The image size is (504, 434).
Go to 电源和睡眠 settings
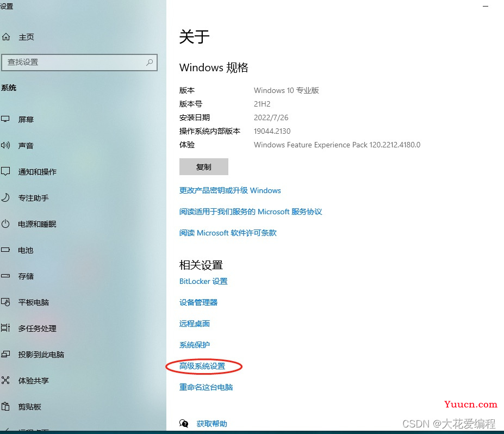coord(38,224)
